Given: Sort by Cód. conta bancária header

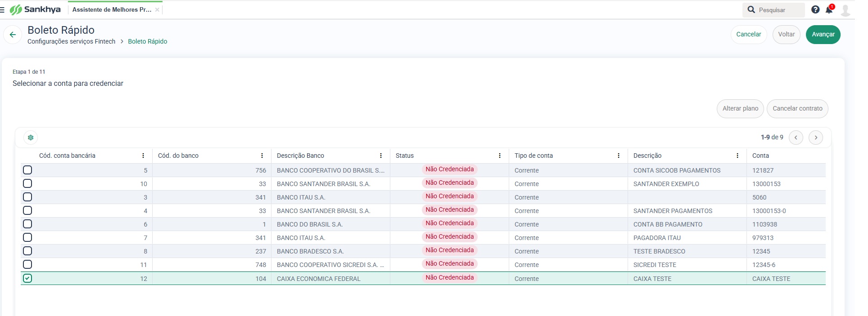Looking at the screenshot, I should click(67, 156).
